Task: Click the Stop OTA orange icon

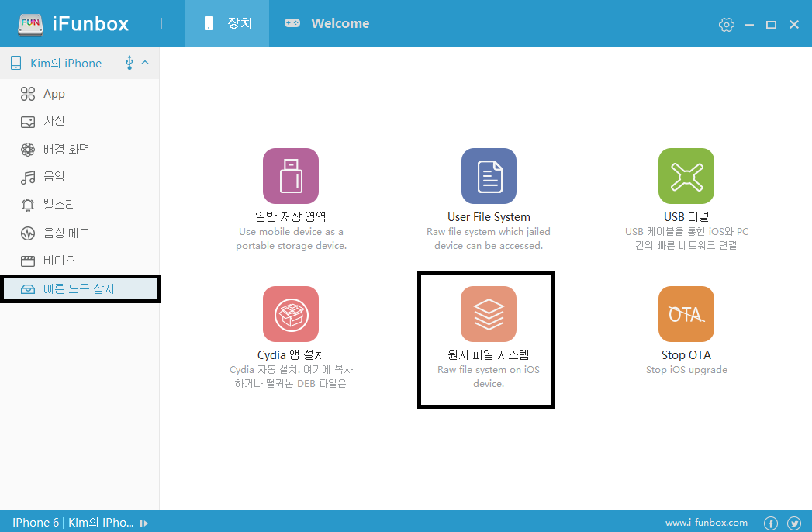Action: (x=686, y=314)
